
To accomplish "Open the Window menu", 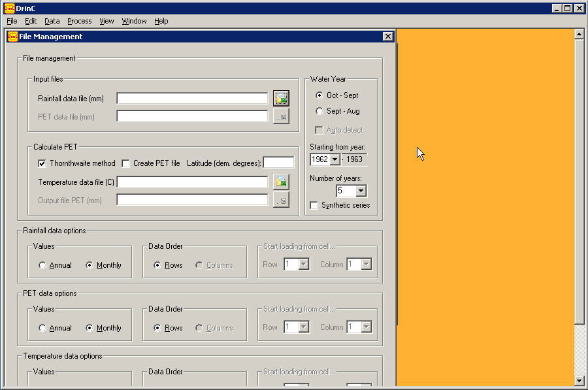I will pos(134,21).
